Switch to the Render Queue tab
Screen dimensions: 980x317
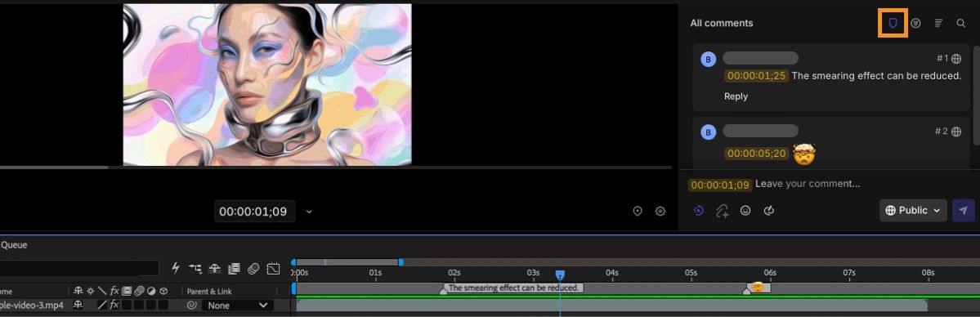[13, 245]
